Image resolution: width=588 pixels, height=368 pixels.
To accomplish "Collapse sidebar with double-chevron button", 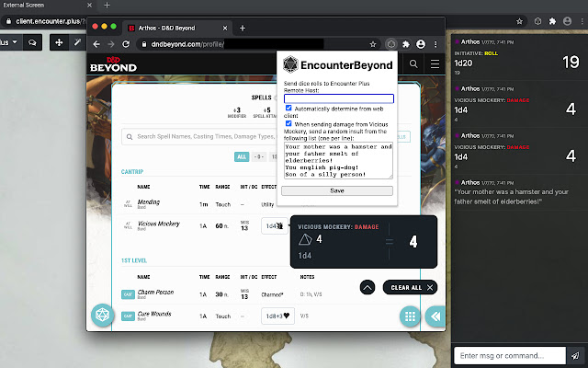I will tap(435, 316).
